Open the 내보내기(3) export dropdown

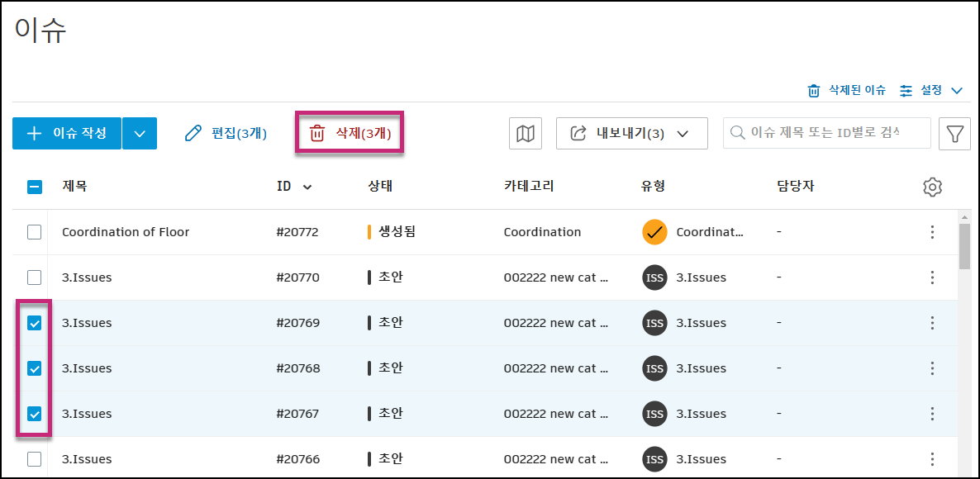point(631,133)
